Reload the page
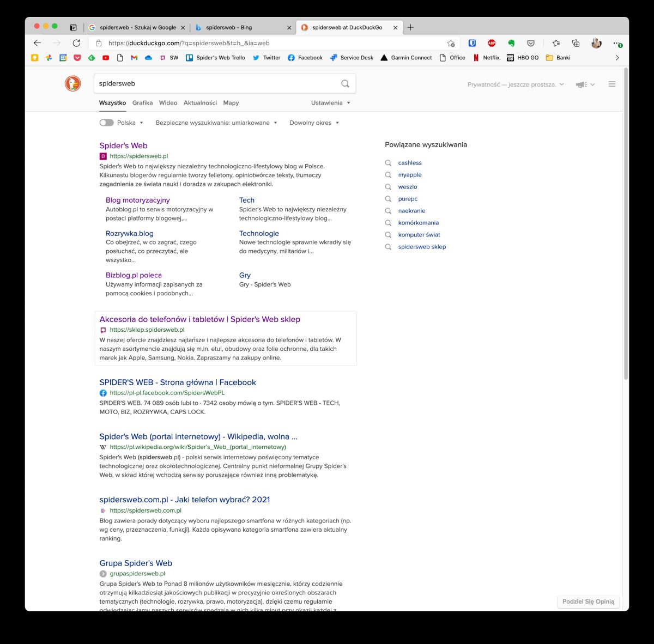Screen dimensions: 654x644 [76, 43]
